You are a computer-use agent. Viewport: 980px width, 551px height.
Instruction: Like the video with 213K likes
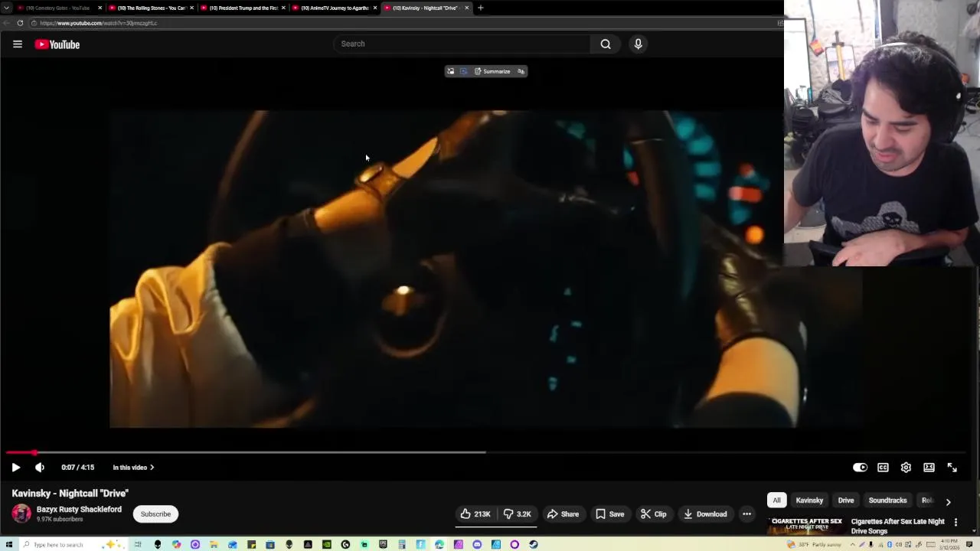(x=475, y=514)
